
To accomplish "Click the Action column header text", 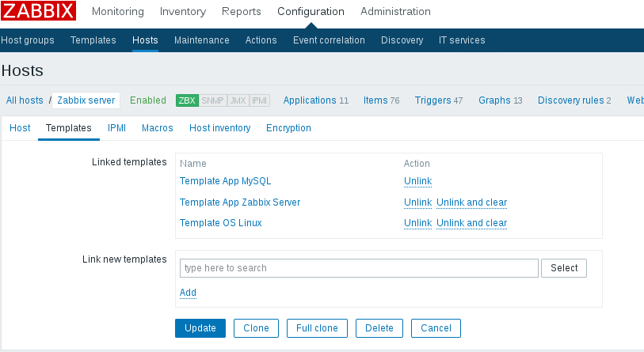I will tap(417, 164).
